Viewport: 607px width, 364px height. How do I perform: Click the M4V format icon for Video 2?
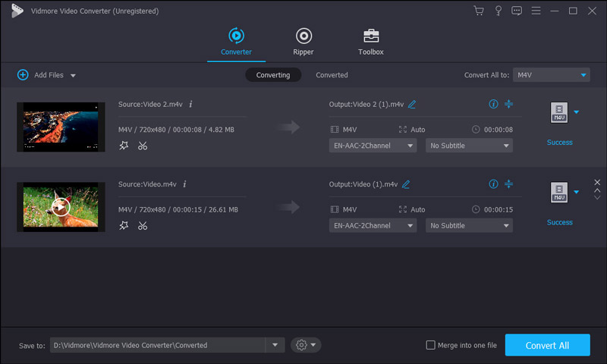[x=558, y=112]
